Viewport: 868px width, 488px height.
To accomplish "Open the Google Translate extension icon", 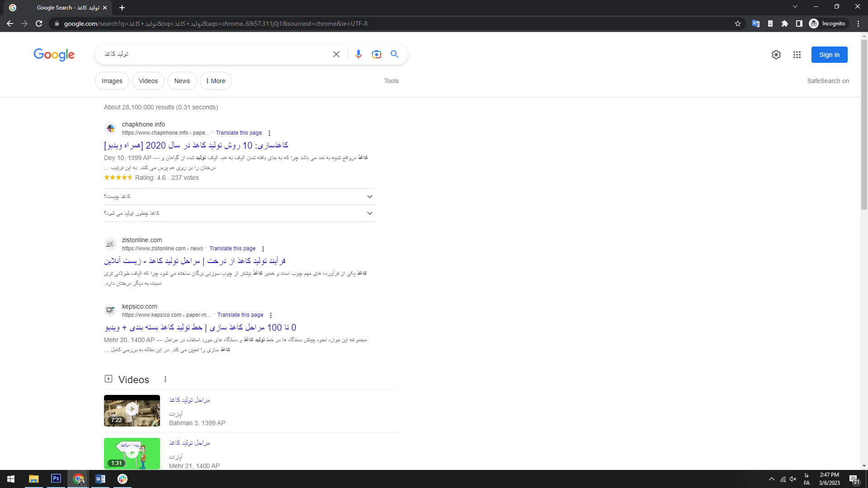I will tap(755, 23).
